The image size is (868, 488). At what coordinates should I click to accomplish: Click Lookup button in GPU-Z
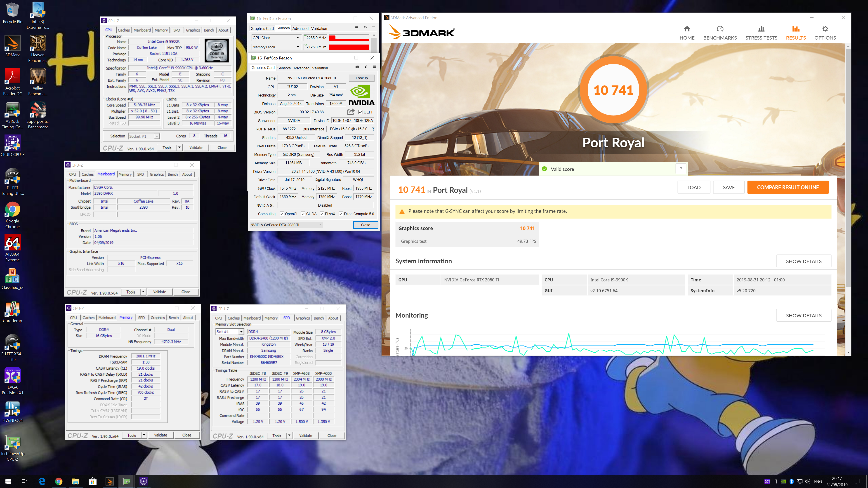coord(362,78)
